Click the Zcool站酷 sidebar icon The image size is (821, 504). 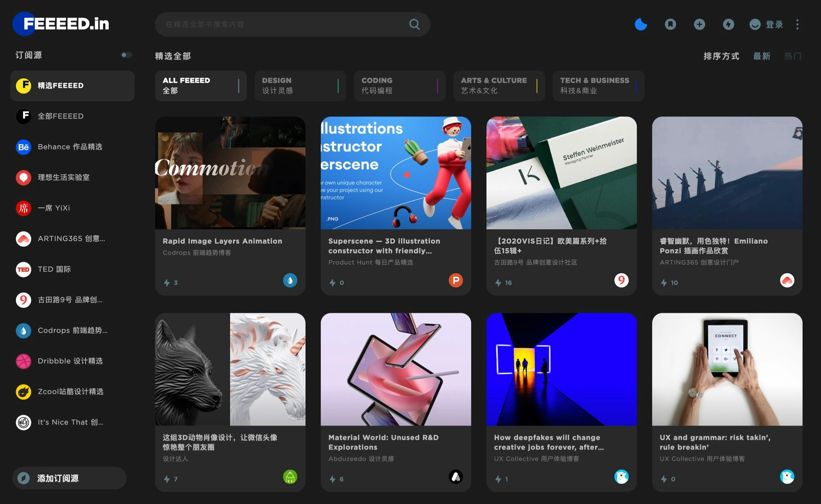coord(24,391)
